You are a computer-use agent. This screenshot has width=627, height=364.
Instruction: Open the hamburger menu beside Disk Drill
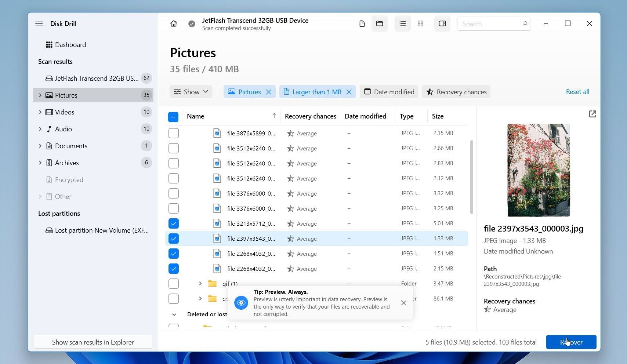(39, 23)
